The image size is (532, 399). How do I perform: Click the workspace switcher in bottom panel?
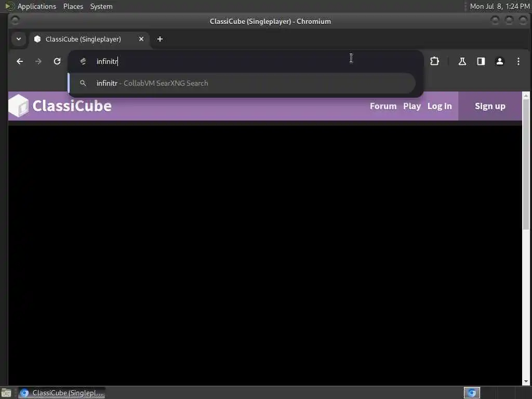(x=472, y=393)
